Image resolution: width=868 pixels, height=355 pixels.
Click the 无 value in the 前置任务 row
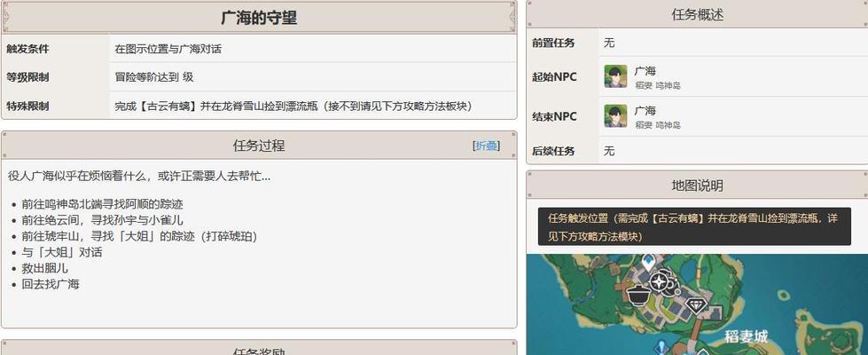[609, 43]
